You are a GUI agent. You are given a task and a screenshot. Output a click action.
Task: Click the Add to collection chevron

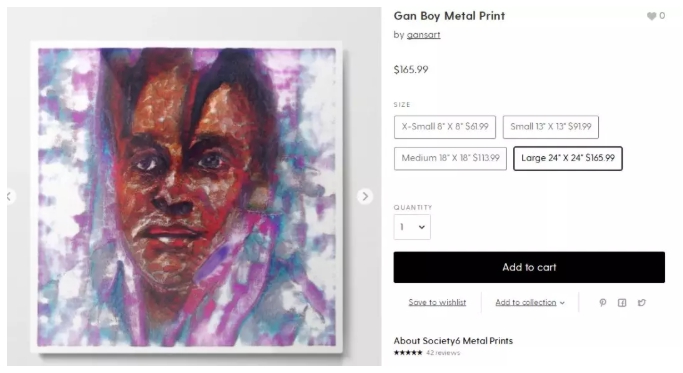562,303
